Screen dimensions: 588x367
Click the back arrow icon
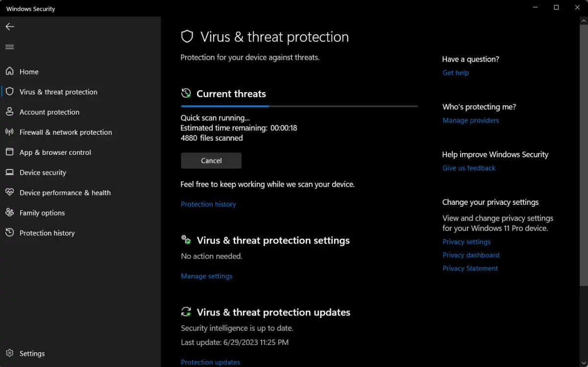click(x=10, y=27)
